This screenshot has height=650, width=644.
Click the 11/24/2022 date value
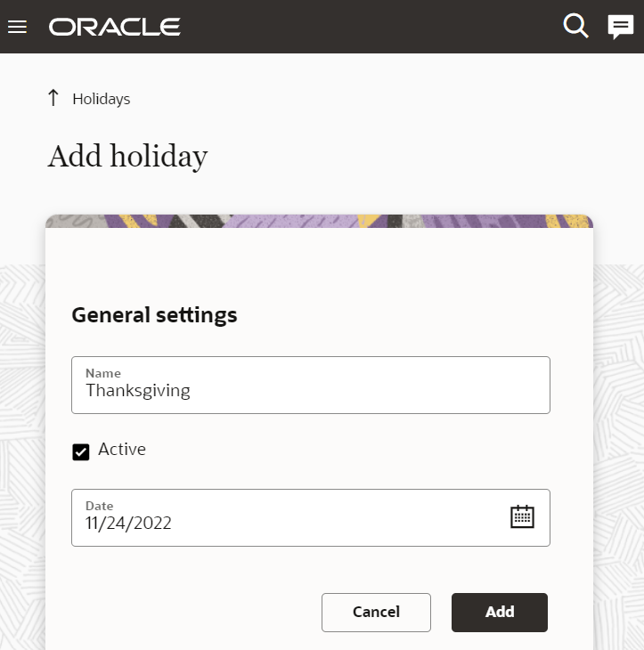128,523
